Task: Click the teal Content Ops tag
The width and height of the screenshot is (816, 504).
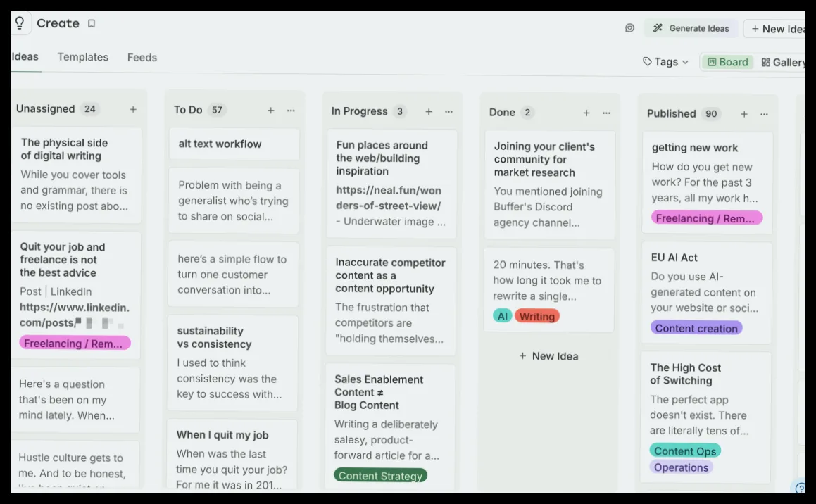Action: (685, 451)
